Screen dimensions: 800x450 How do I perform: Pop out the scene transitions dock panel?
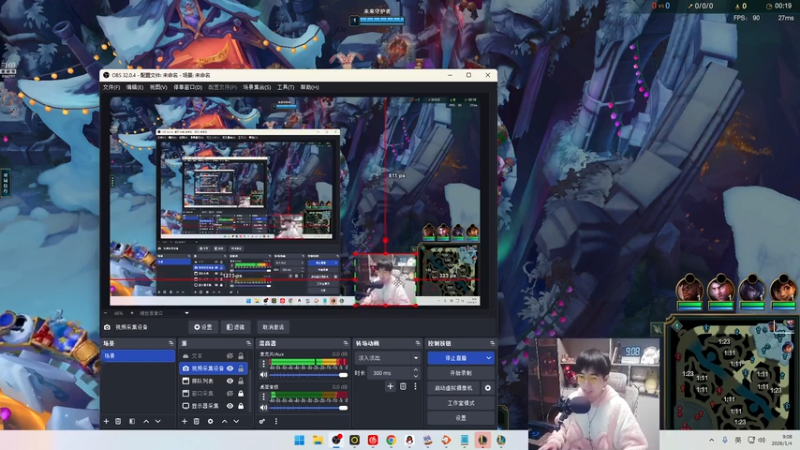418,343
